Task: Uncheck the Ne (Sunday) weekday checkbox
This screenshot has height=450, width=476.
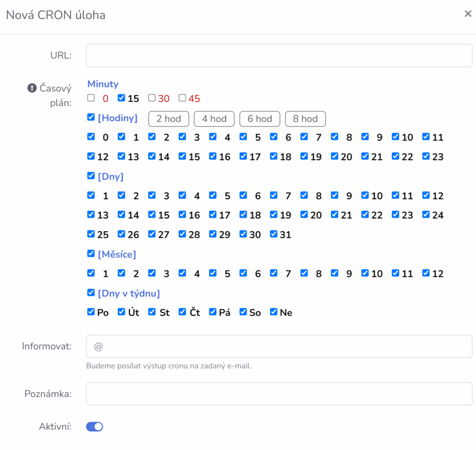Action: click(274, 312)
